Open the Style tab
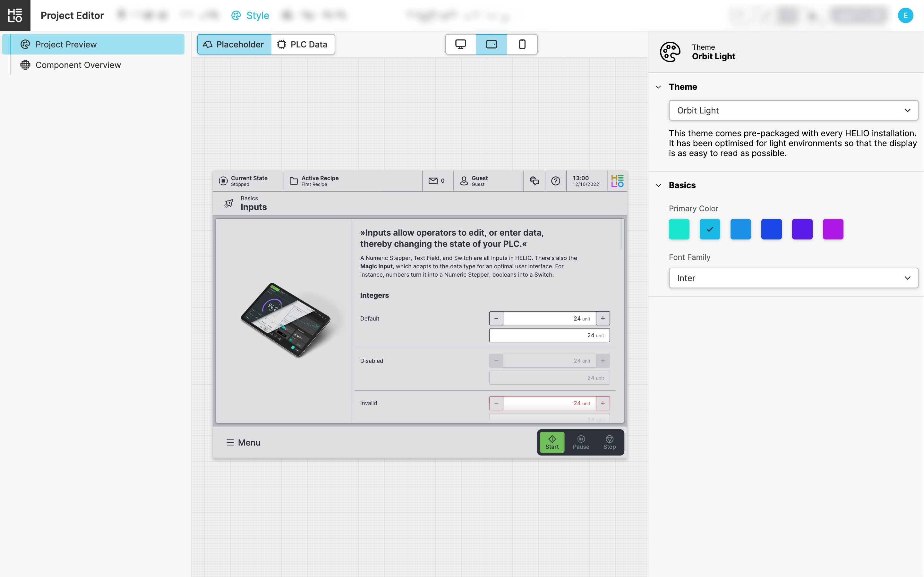Image resolution: width=924 pixels, height=577 pixels. pyautogui.click(x=250, y=16)
